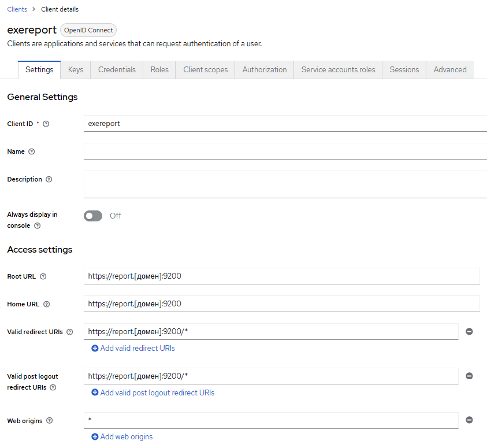The image size is (487, 448).
Task: Click help icon next to Home URL
Action: pos(46,304)
